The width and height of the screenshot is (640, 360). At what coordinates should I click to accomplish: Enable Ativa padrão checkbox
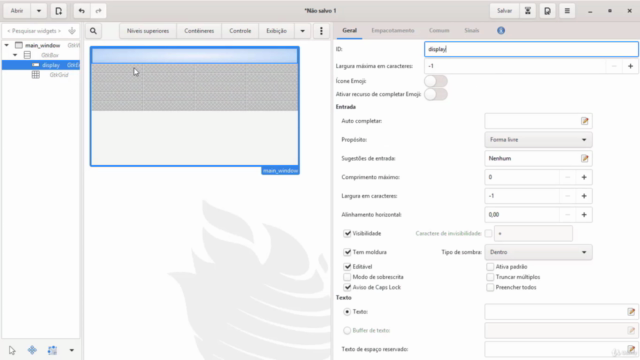pyautogui.click(x=490, y=267)
